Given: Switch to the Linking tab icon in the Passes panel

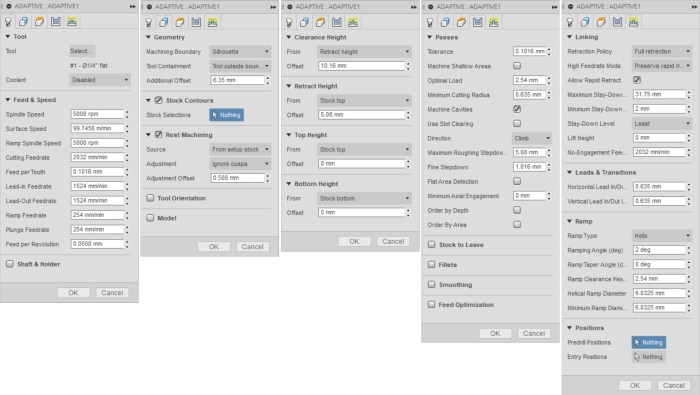Looking at the screenshot, I should 493,22.
